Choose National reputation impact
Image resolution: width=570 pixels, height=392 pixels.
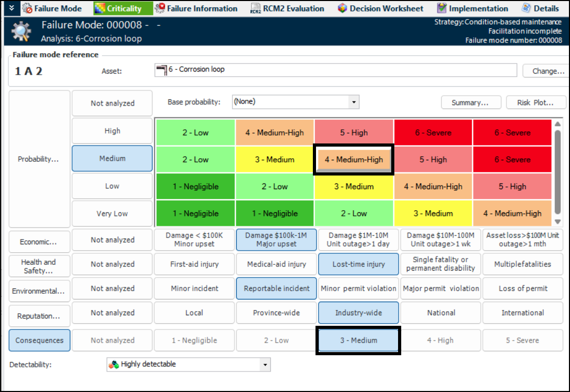[x=441, y=313]
